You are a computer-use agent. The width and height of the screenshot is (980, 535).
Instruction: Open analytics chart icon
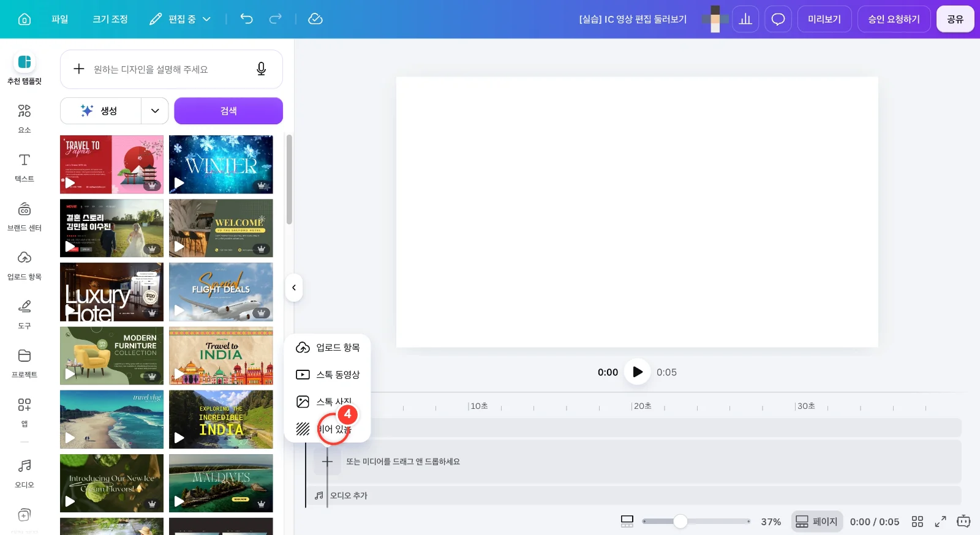[745, 19]
